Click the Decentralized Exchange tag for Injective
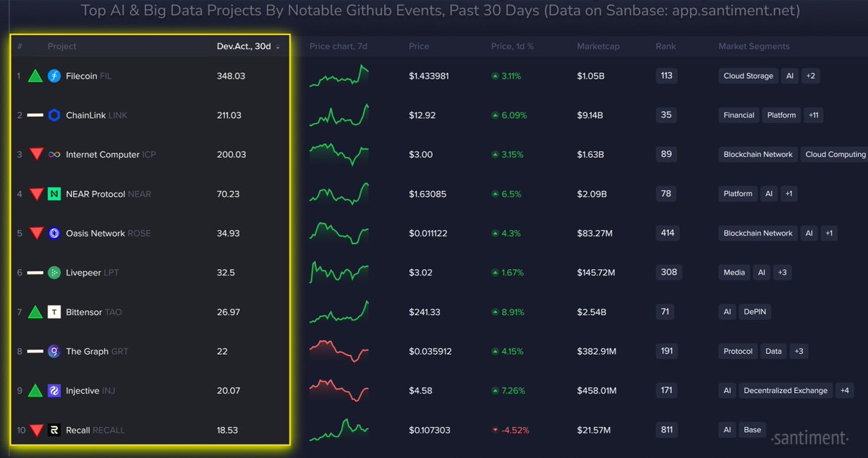This screenshot has height=458, width=868. [785, 391]
